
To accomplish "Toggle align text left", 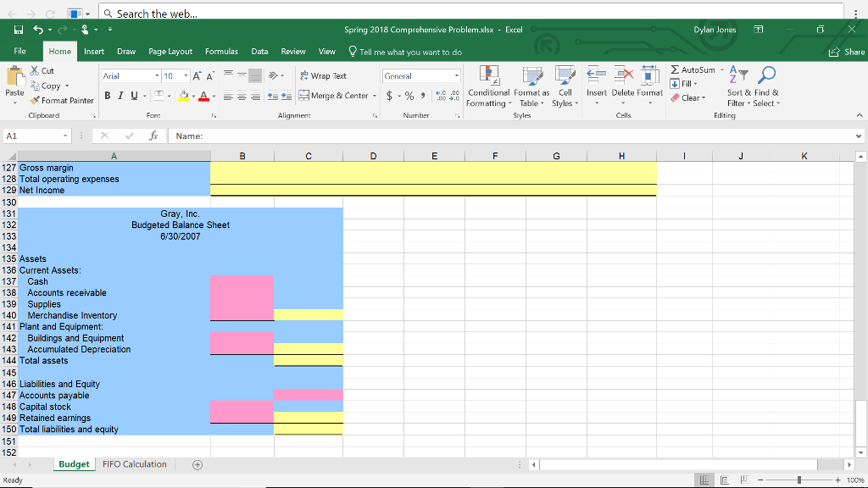I will point(228,97).
